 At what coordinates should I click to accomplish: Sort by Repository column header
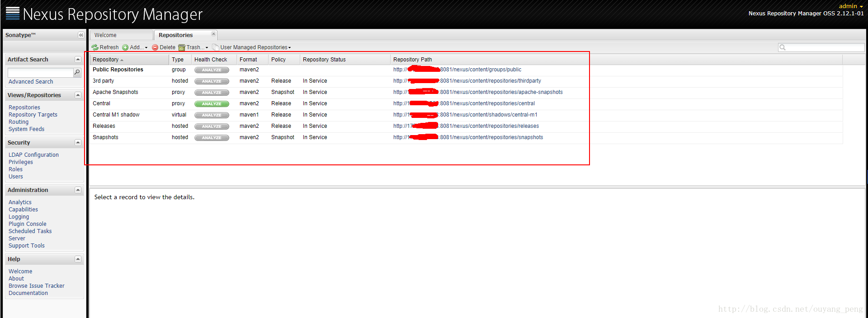(x=129, y=60)
